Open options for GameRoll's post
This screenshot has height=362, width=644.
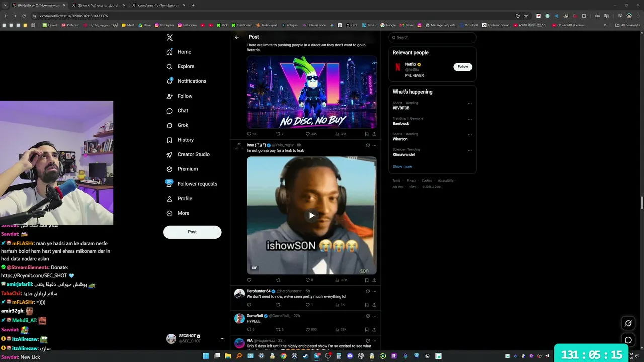(374, 316)
